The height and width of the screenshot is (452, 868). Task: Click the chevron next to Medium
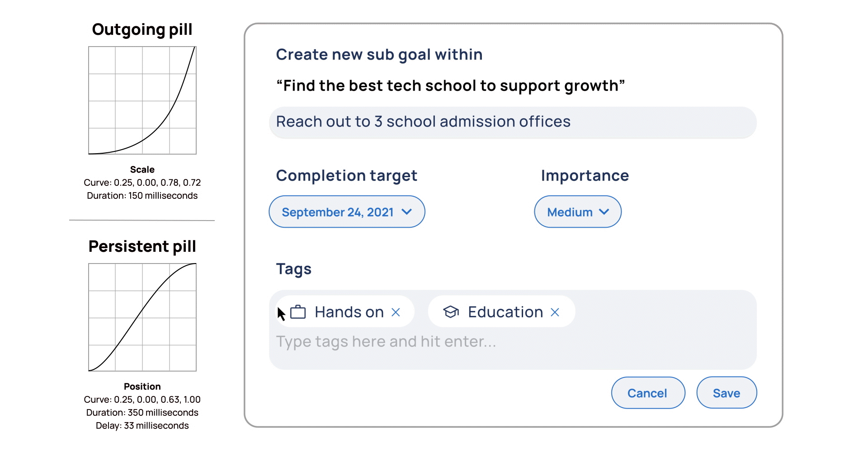click(604, 212)
